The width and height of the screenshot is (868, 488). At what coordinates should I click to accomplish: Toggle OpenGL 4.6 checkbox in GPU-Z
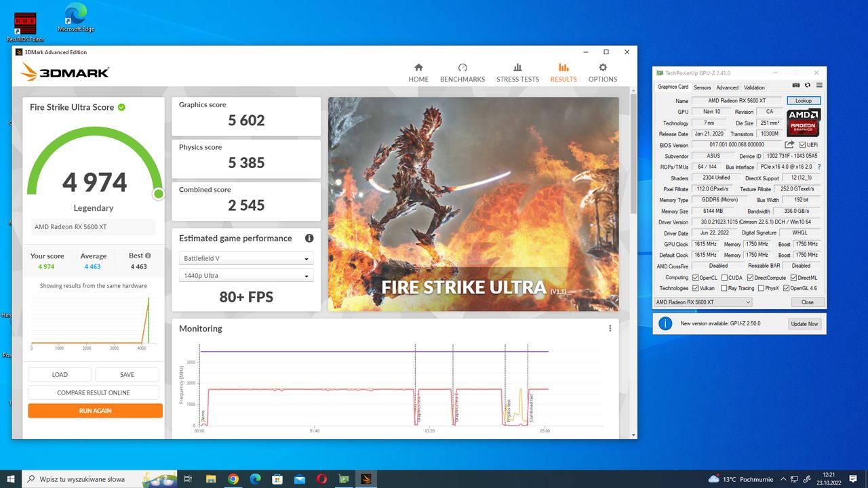786,288
